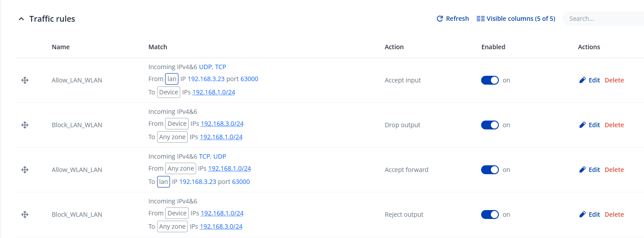Click the move icon beside Block_LAN_WLAN
The width and height of the screenshot is (644, 238).
[x=25, y=125]
